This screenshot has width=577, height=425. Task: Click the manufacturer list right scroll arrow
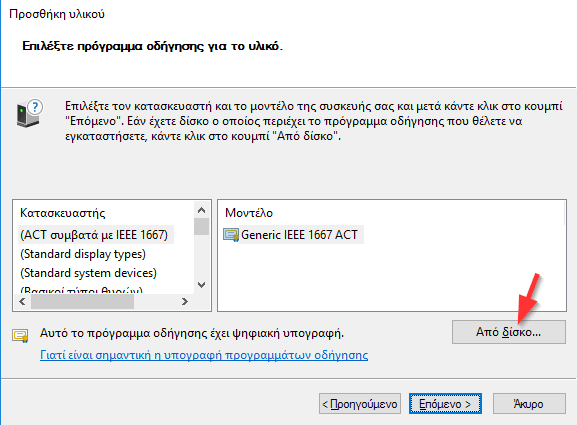pos(185,302)
